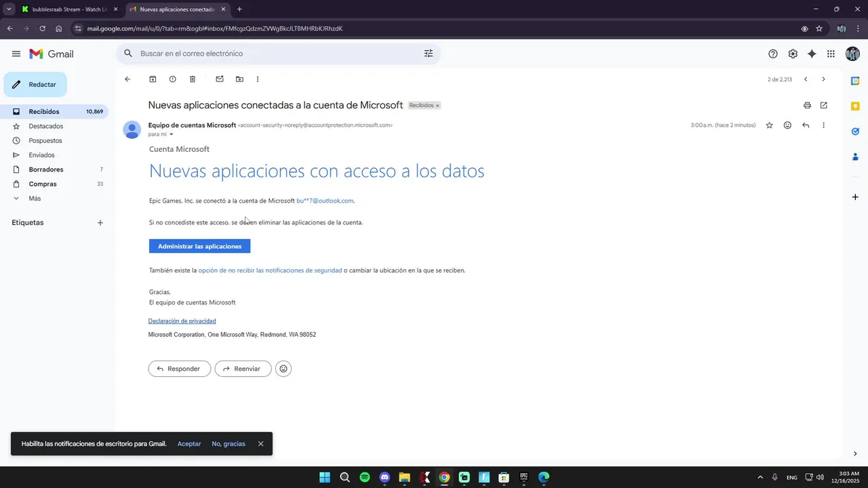This screenshot has height=488, width=868.
Task: Decline notifications with No, gracias
Action: (229, 444)
